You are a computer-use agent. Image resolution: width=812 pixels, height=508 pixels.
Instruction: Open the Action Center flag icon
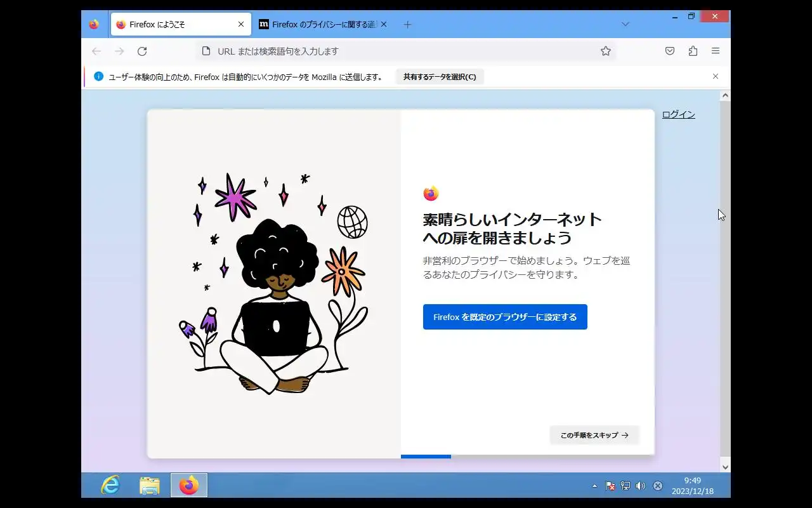click(x=610, y=486)
